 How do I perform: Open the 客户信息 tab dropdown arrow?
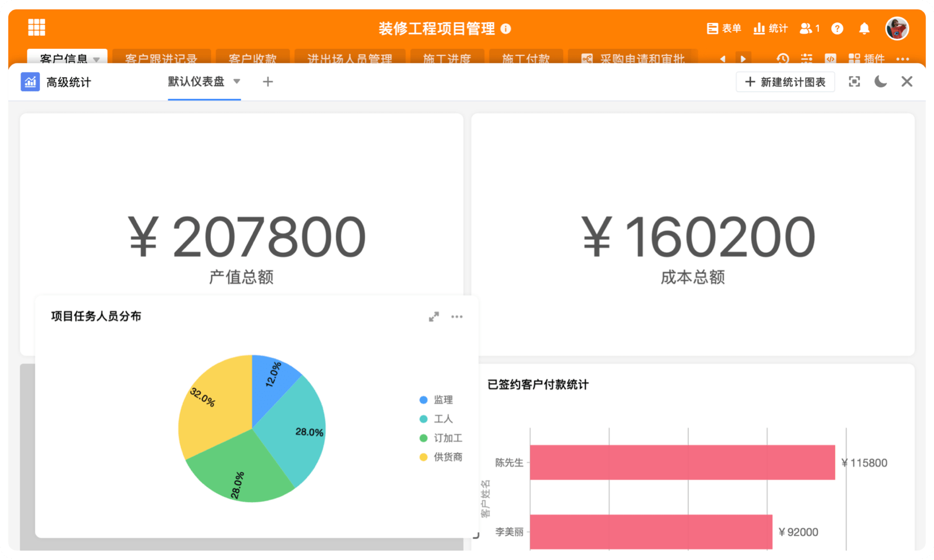click(97, 59)
